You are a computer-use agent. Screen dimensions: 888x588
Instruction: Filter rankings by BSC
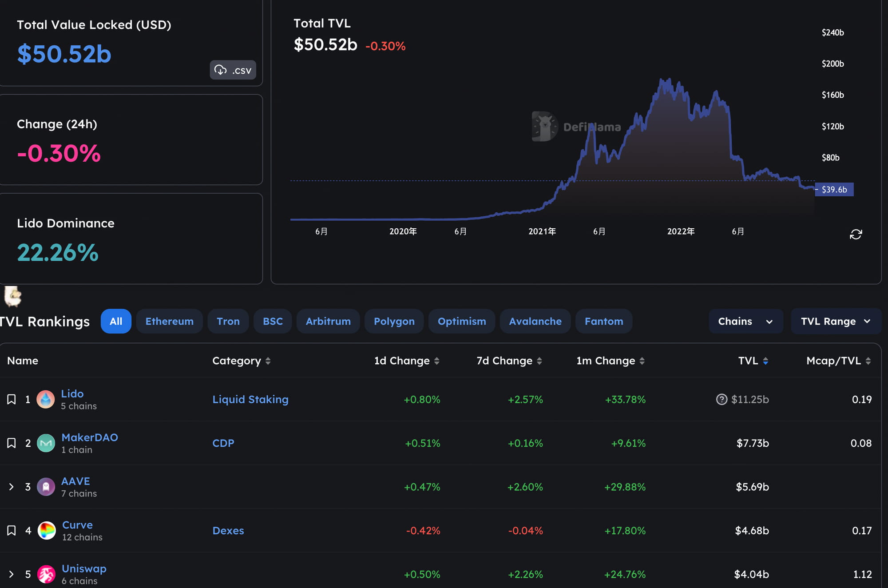click(x=273, y=321)
